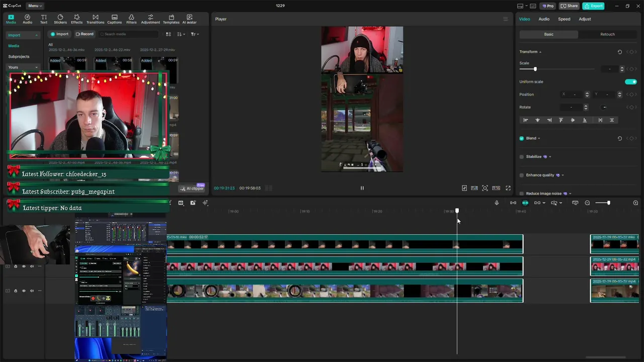Zoom in the timeline with plus icon

pos(635,203)
